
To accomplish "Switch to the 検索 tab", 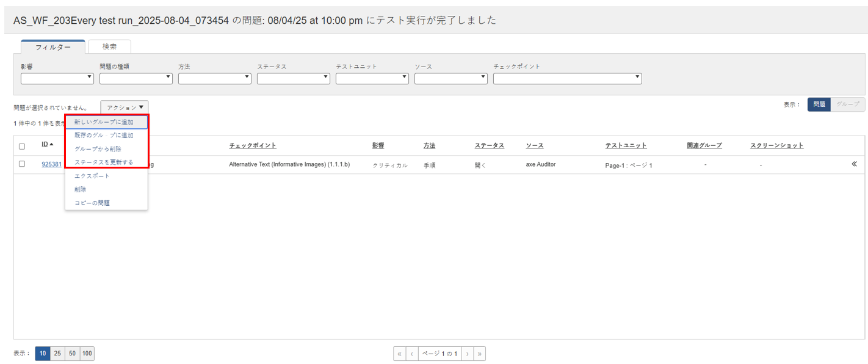I will (x=109, y=46).
